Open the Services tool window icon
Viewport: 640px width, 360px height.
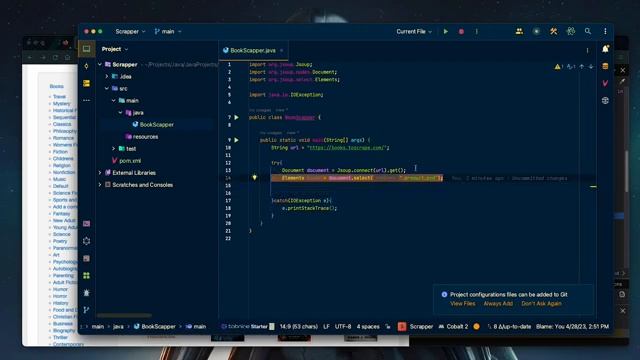click(87, 241)
